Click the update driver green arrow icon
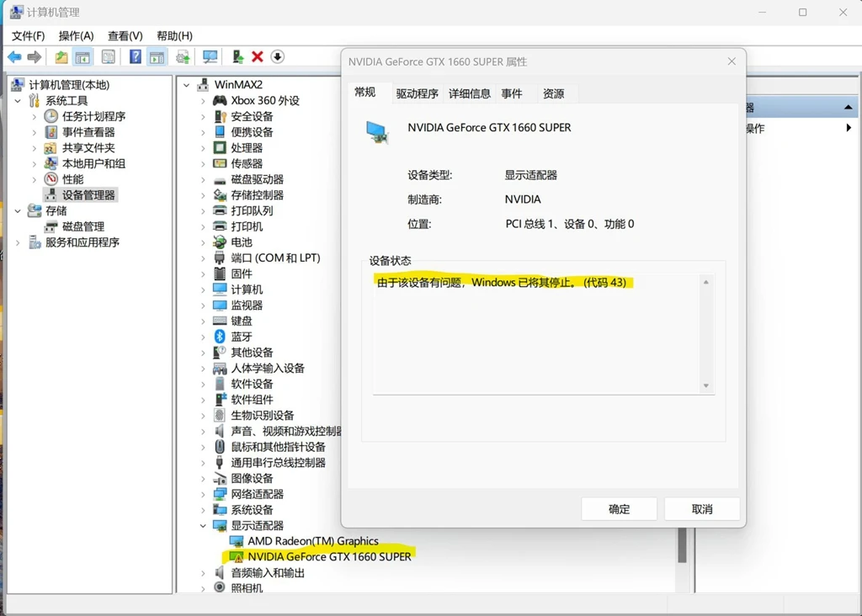862x616 pixels. click(238, 56)
